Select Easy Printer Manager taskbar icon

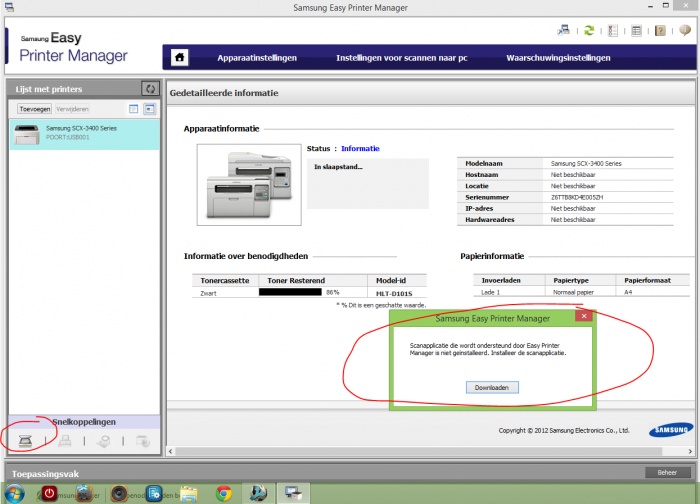[293, 493]
